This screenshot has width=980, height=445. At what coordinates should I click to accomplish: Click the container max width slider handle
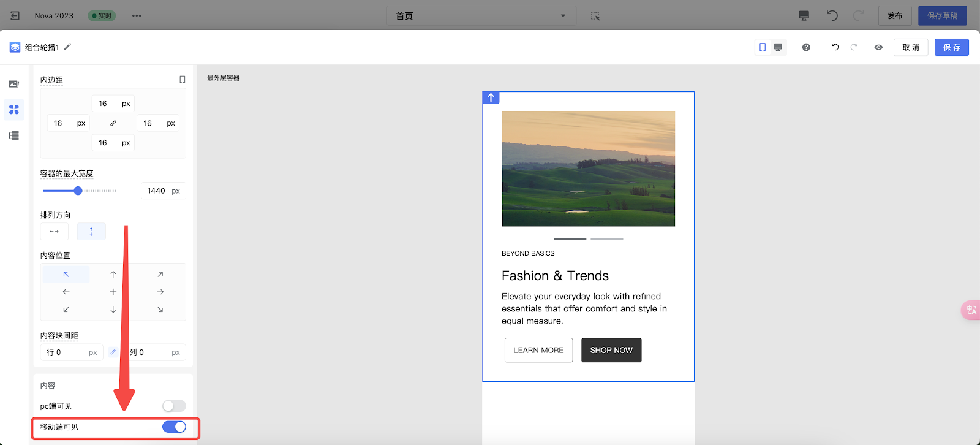point(78,191)
